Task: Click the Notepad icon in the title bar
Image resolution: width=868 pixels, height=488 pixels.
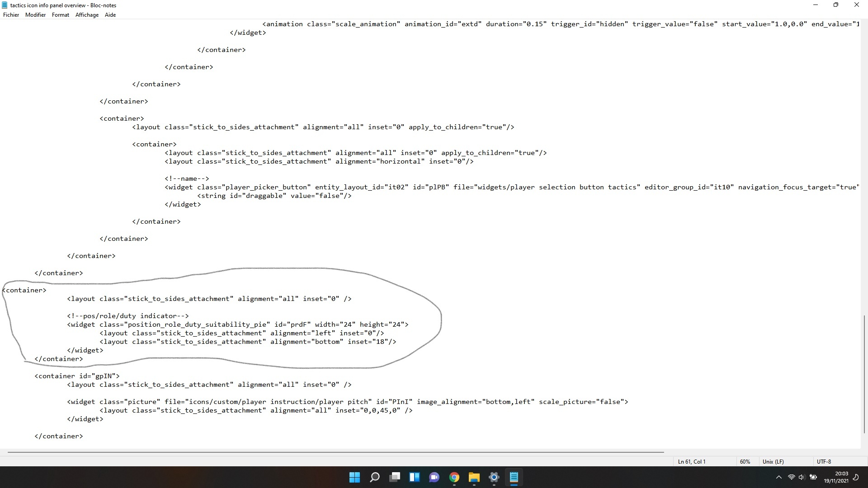Action: click(x=5, y=5)
